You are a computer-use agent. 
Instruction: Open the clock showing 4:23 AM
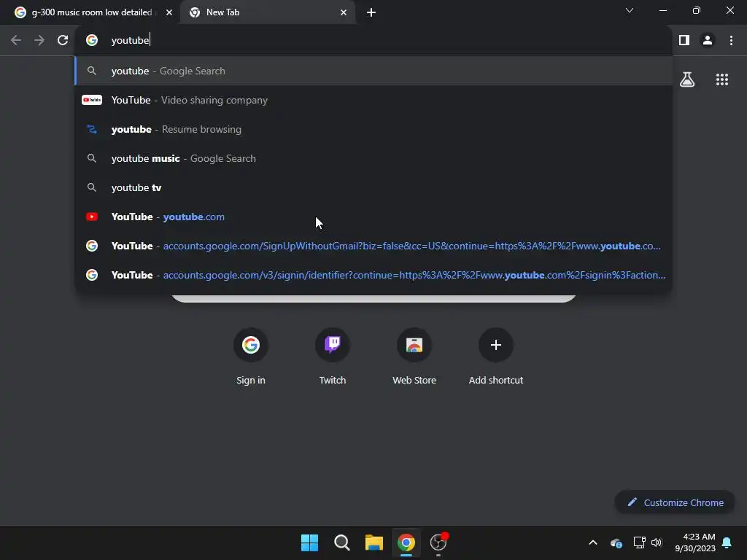pos(695,542)
